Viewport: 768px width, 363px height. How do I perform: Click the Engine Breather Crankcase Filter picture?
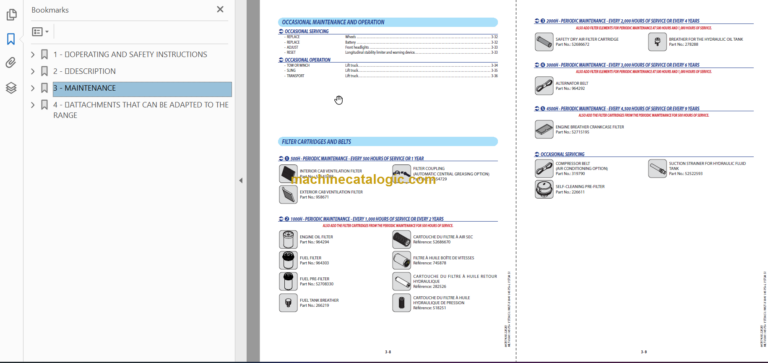(544, 129)
